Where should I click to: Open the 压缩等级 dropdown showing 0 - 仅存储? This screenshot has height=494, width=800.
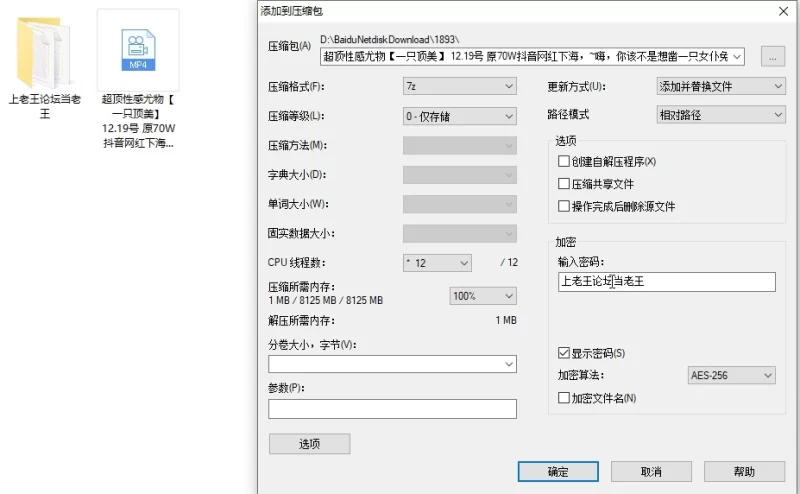[460, 116]
